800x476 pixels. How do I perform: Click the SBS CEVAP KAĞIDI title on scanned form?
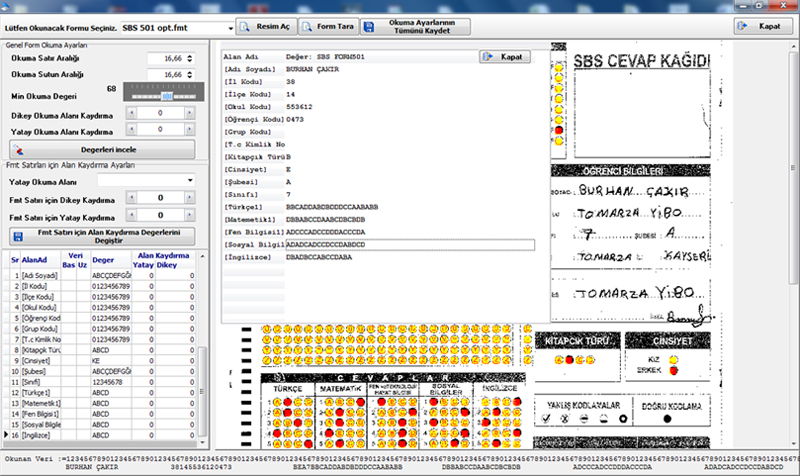[641, 61]
